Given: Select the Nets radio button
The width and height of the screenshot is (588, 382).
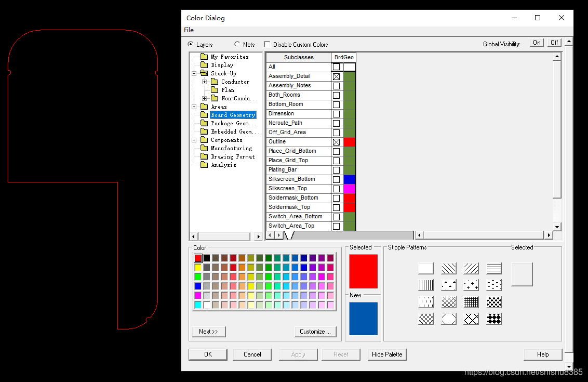Looking at the screenshot, I should coord(237,44).
